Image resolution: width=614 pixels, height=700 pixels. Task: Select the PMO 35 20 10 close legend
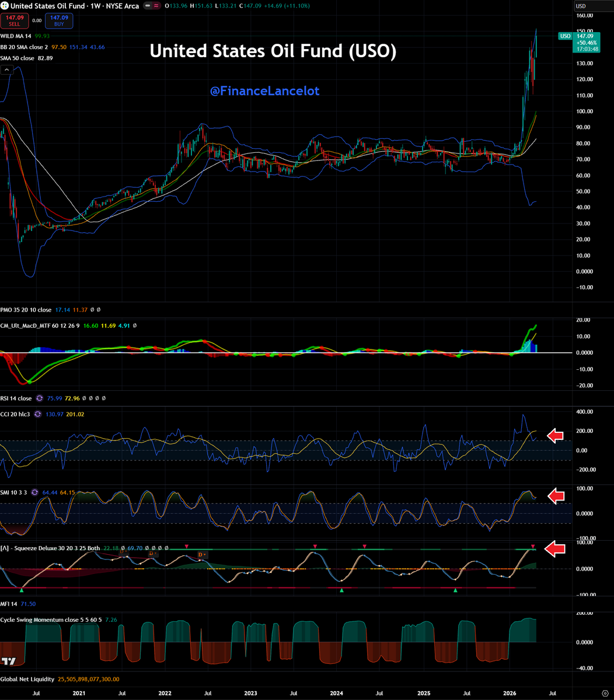27,310
